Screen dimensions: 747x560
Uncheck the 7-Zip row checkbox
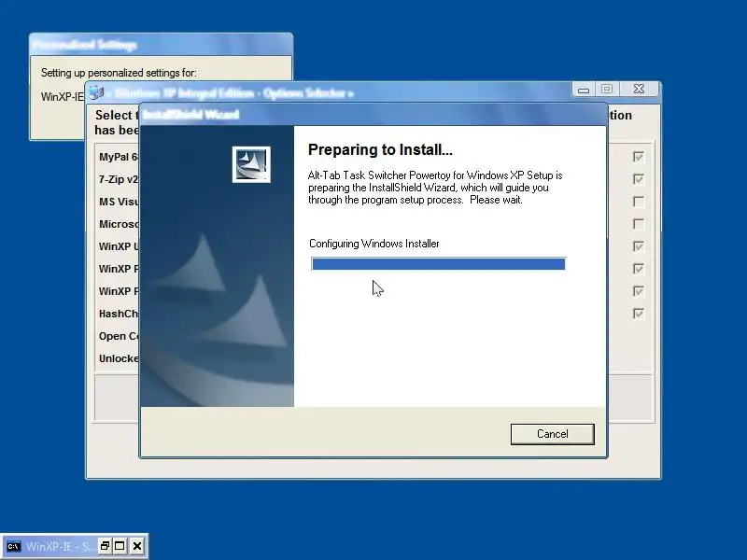pyautogui.click(x=639, y=179)
